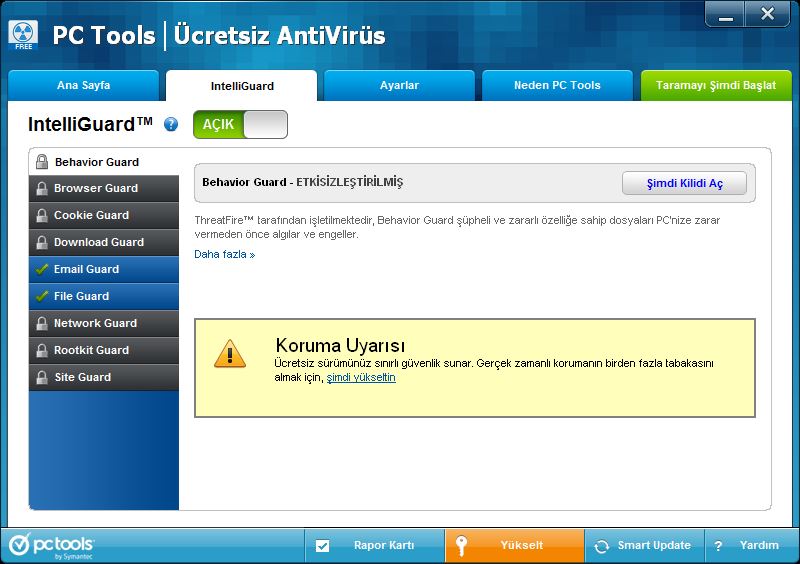Viewport: 800px width, 564px height.
Task: Click the Behavior Guard - ETKİSİZLEŞTİRİLMİŞ status text
Action: pyautogui.click(x=303, y=182)
